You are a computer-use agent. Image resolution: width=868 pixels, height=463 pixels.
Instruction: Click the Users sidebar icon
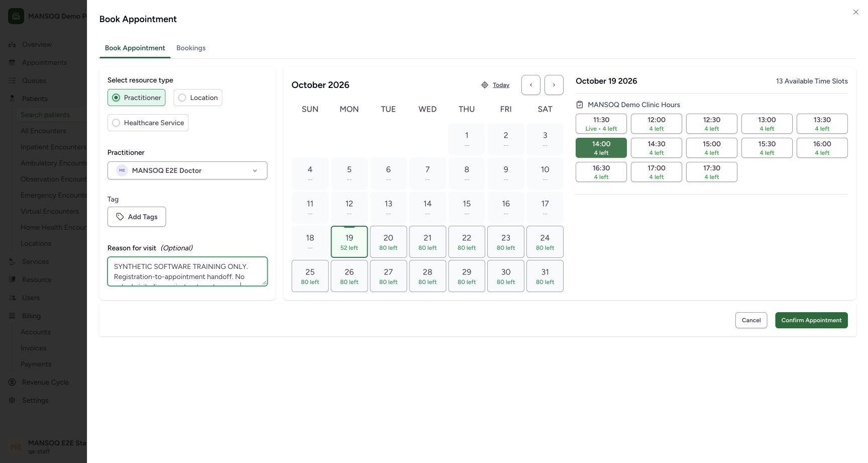pyautogui.click(x=12, y=298)
